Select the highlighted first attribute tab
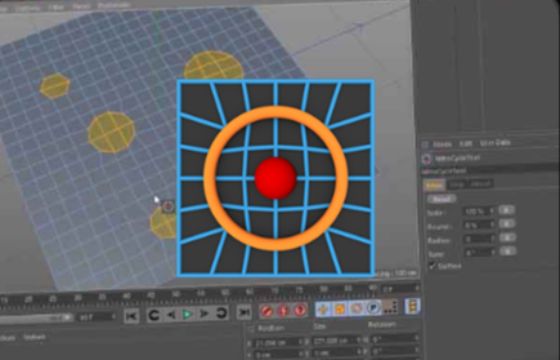This screenshot has height=360, width=560. 434,185
